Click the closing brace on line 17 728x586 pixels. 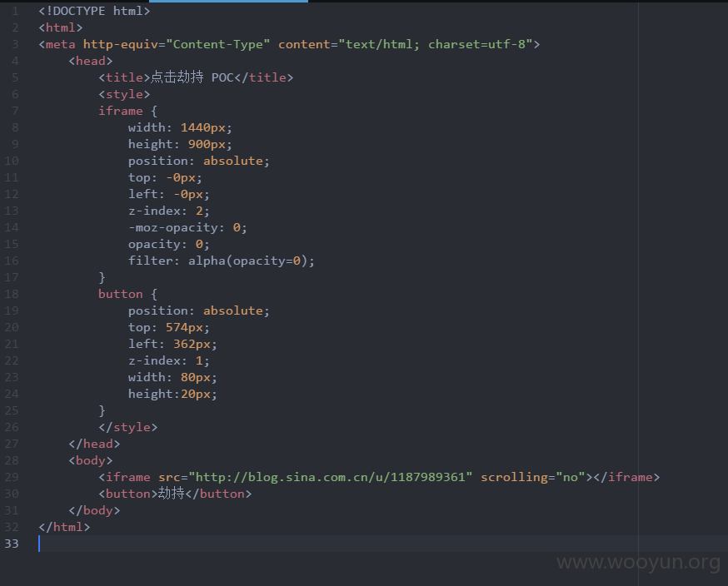pos(102,277)
